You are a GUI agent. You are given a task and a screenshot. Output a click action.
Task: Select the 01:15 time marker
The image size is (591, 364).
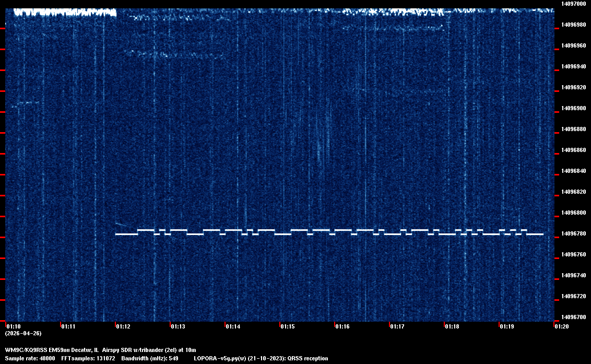[288, 326]
